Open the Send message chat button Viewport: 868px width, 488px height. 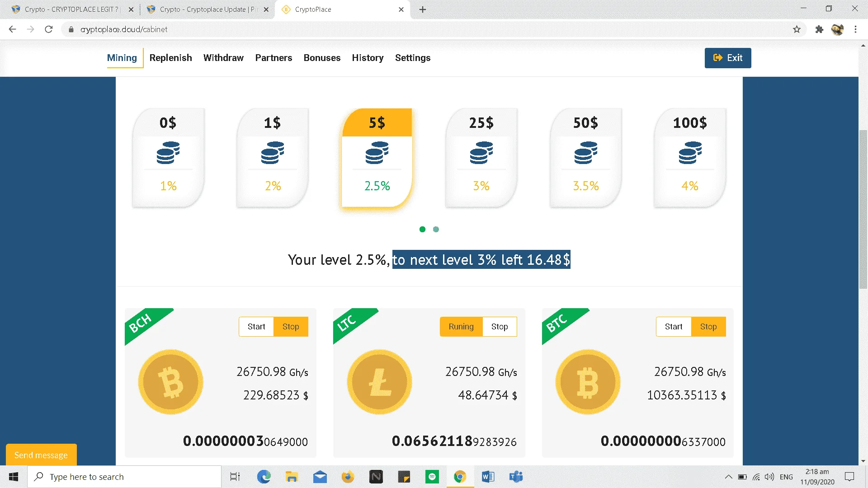coord(41,455)
